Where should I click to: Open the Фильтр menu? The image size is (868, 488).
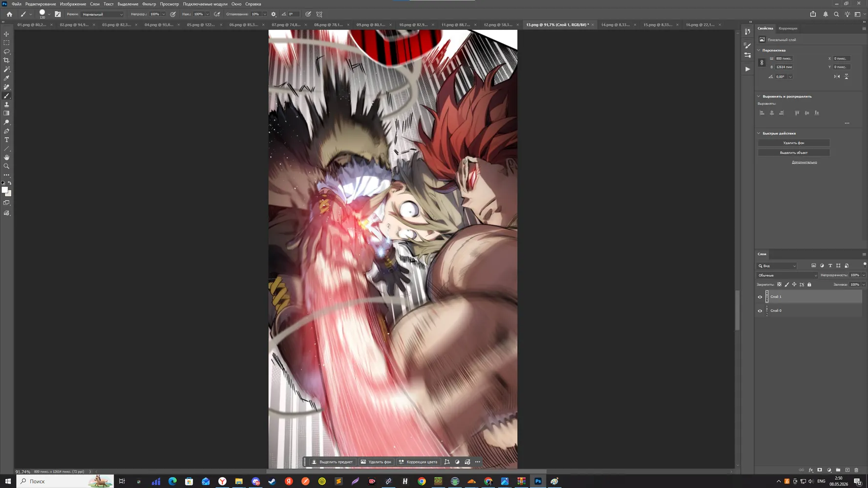149,4
